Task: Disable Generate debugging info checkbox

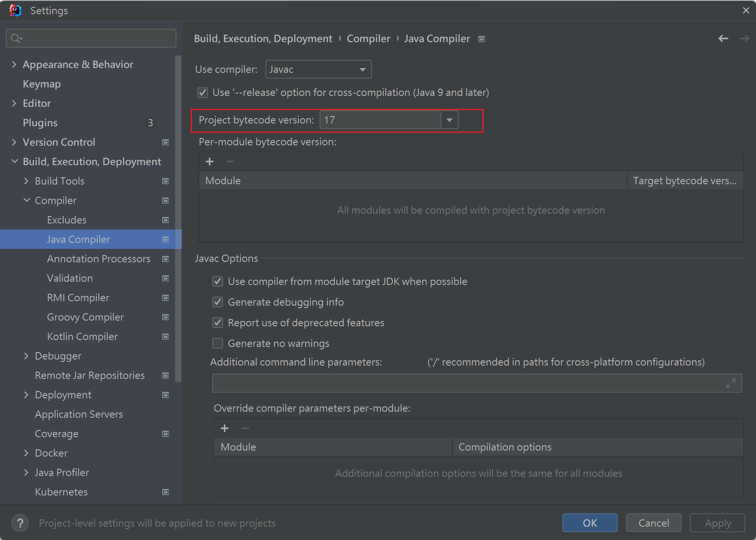Action: [218, 302]
